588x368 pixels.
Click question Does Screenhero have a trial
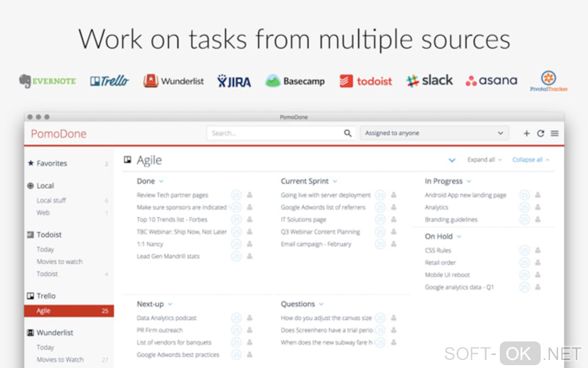coord(327,330)
